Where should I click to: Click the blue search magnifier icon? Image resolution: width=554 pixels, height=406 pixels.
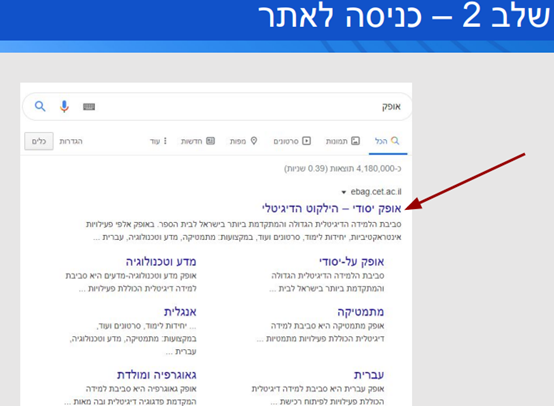(40, 106)
